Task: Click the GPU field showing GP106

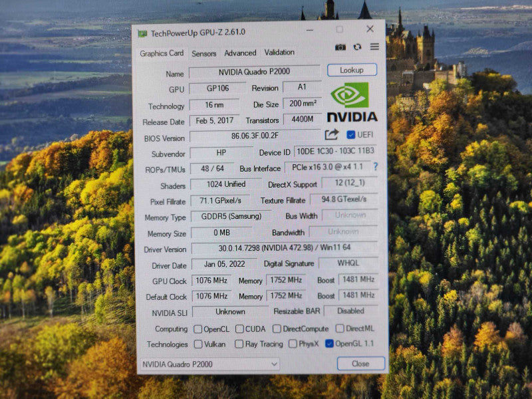Action: (217, 88)
